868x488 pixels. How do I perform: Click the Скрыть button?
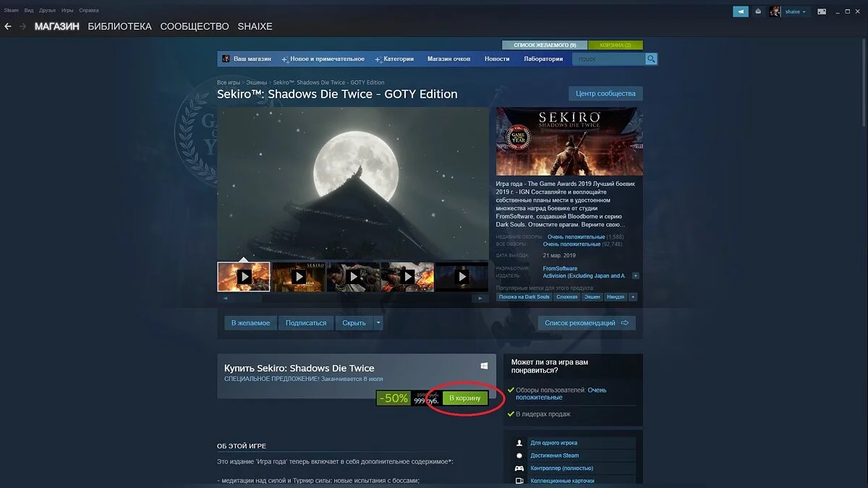click(x=354, y=322)
